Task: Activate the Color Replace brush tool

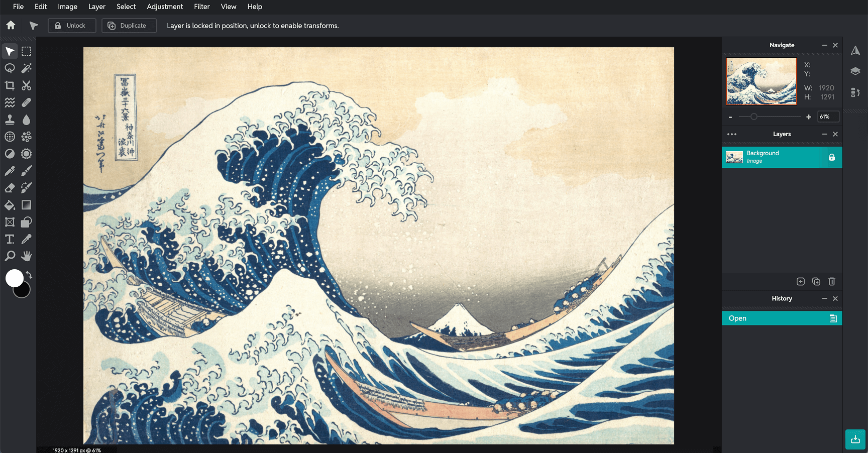Action: pyautogui.click(x=27, y=188)
